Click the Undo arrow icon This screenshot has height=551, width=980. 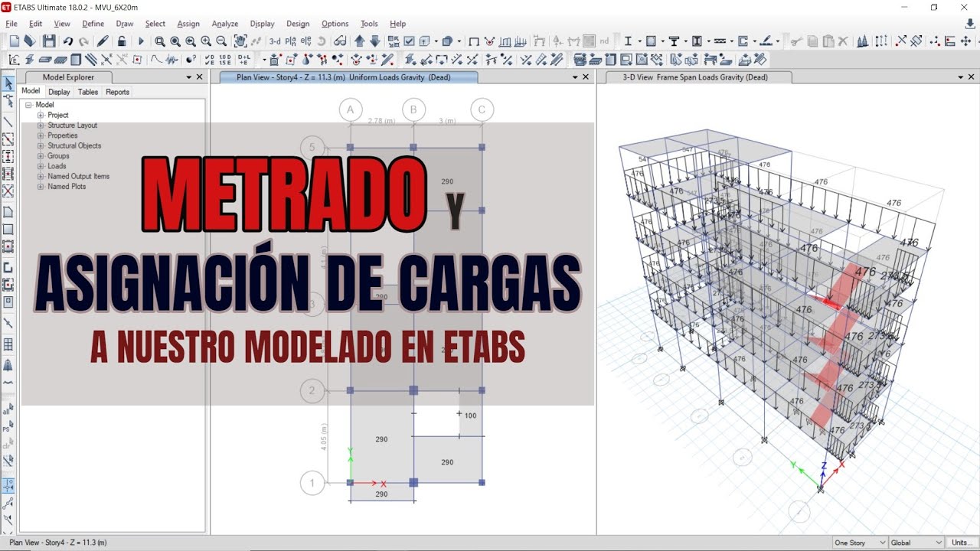pyautogui.click(x=68, y=41)
